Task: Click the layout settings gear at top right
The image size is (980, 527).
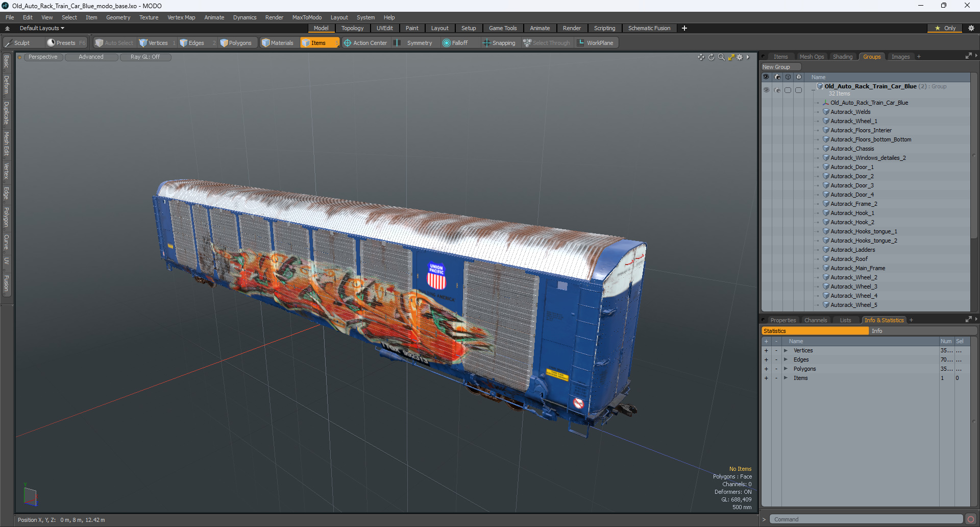Action: [971, 28]
